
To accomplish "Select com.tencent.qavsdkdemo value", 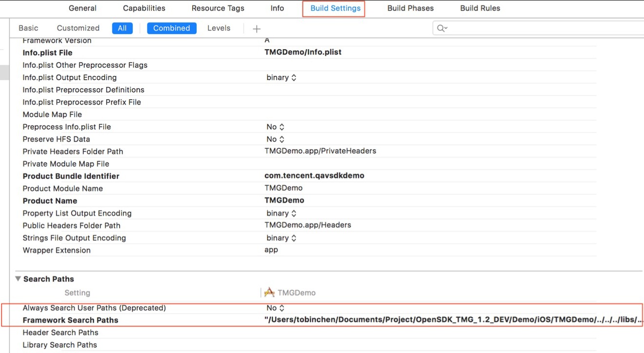I will (314, 176).
